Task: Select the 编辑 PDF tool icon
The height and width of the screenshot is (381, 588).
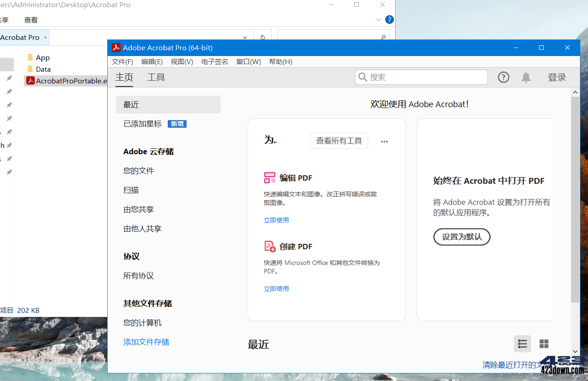Action: click(270, 178)
